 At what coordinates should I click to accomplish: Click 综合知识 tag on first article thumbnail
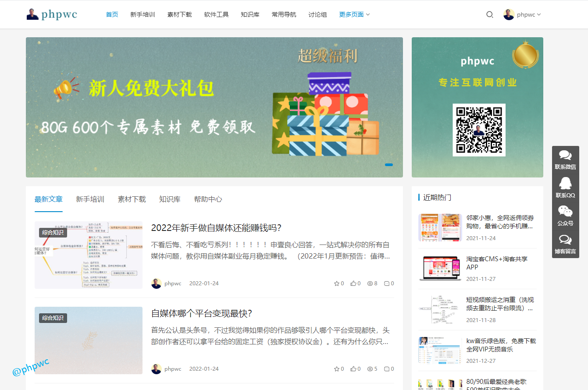tap(53, 232)
